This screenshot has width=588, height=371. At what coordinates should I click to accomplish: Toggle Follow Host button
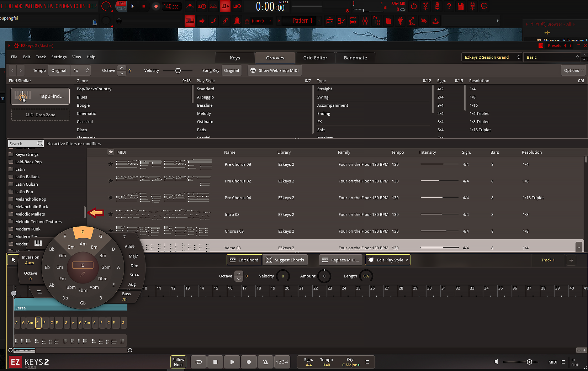[178, 362]
